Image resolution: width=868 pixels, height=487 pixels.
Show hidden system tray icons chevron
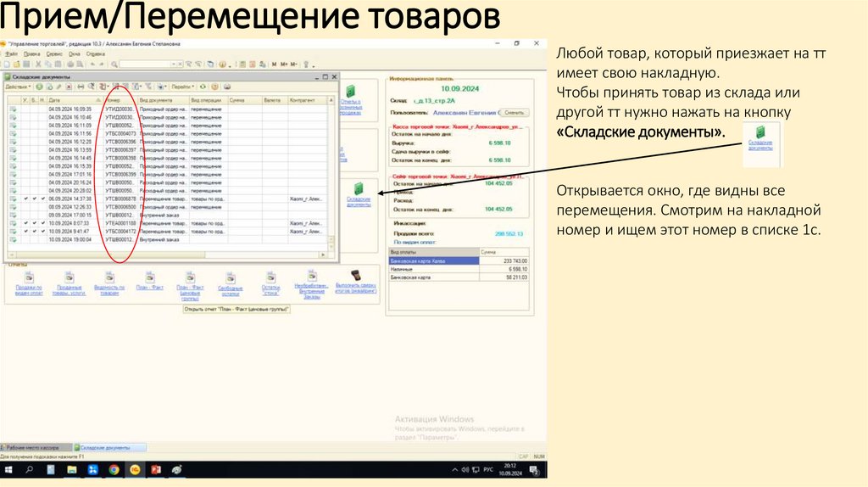coord(455,470)
